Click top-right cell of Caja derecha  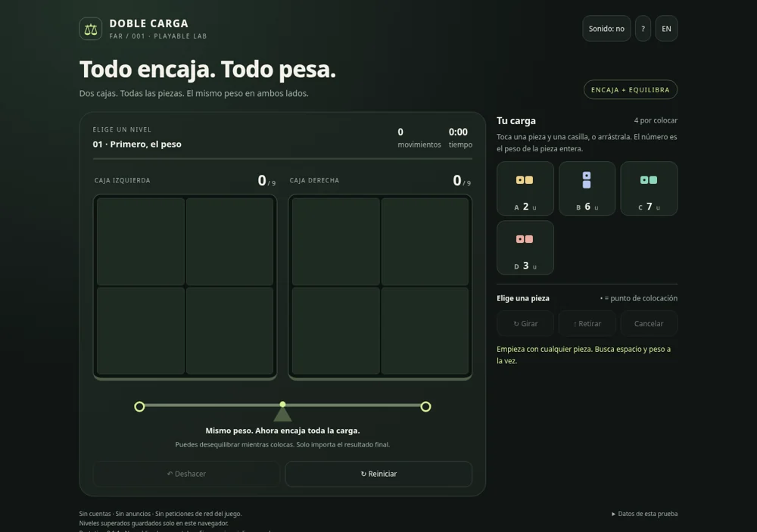425,241
